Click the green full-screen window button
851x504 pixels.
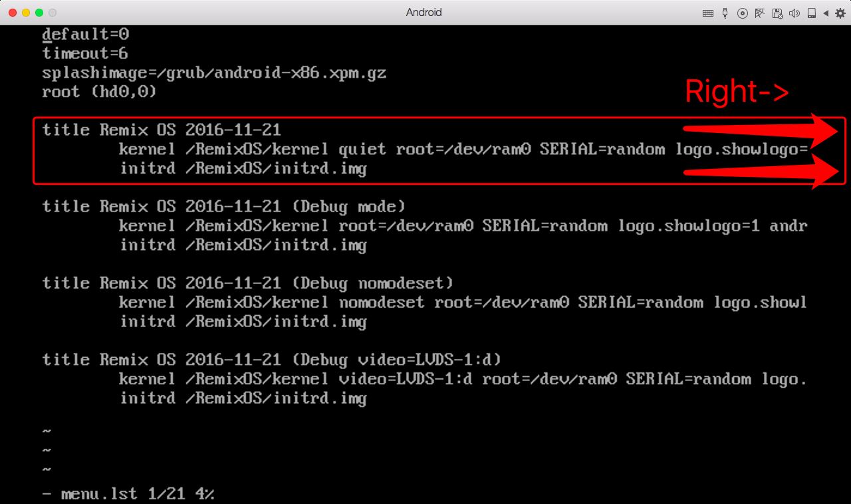(x=39, y=13)
